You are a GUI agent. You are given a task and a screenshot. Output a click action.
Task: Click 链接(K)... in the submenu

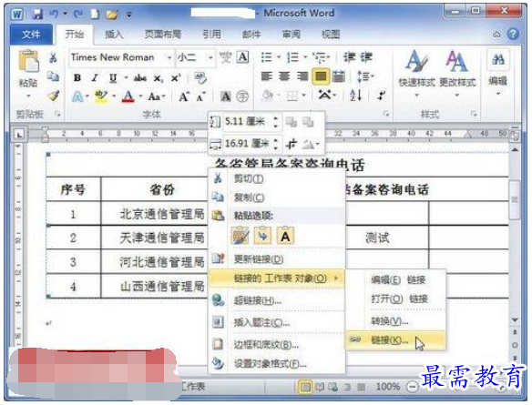[x=395, y=340]
